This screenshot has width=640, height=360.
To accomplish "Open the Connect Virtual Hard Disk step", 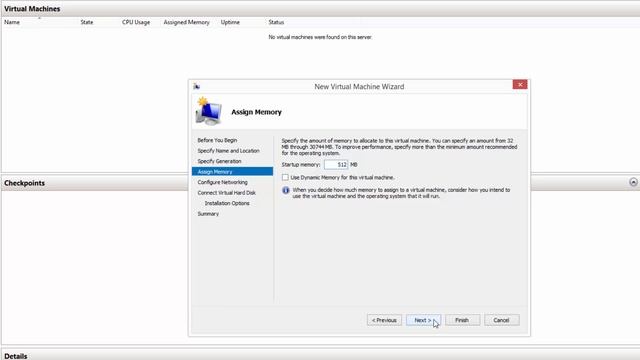I will [227, 193].
